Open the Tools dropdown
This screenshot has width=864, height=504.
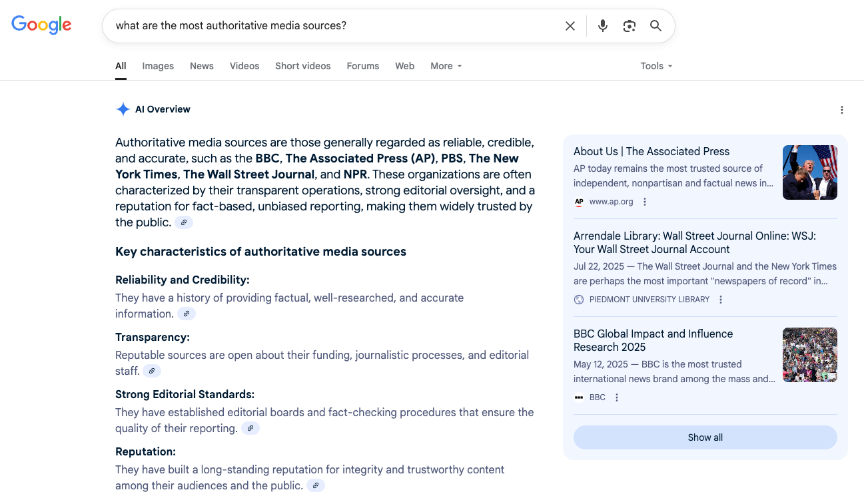coord(655,66)
